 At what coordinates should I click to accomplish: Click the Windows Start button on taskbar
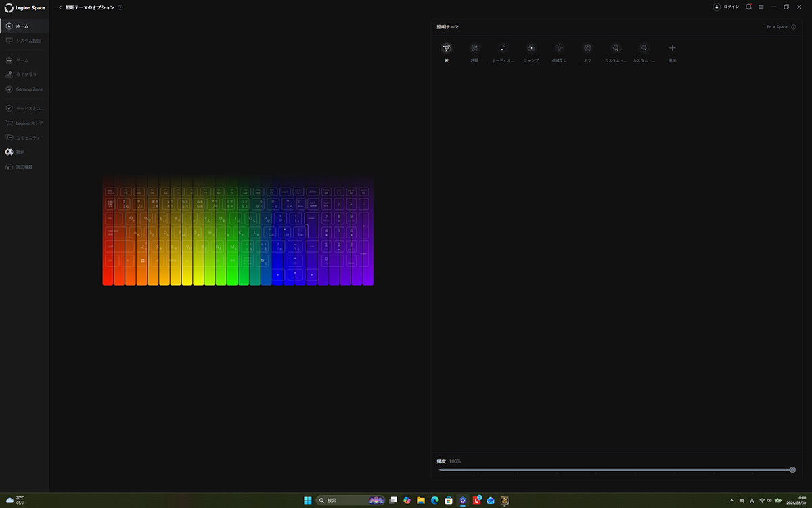(x=308, y=501)
